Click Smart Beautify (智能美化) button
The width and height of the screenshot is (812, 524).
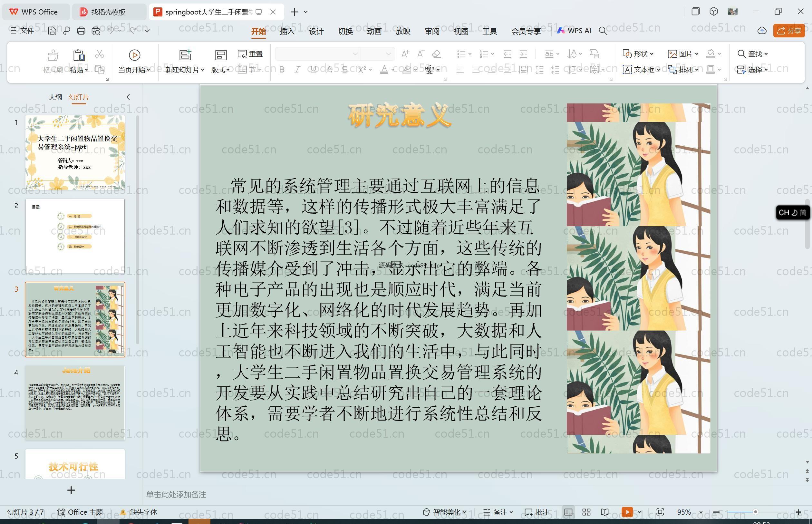tap(444, 512)
